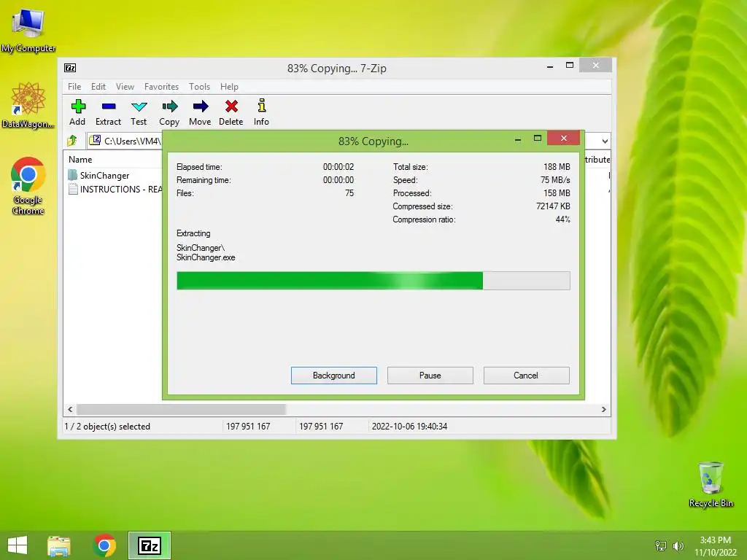Click the network tray icon
Screen dimensions: 747x560
tap(661, 545)
